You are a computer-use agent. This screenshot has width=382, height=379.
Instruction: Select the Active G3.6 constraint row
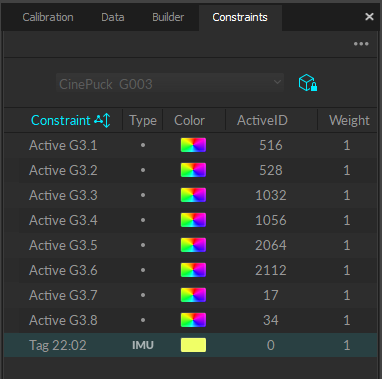[191, 270]
